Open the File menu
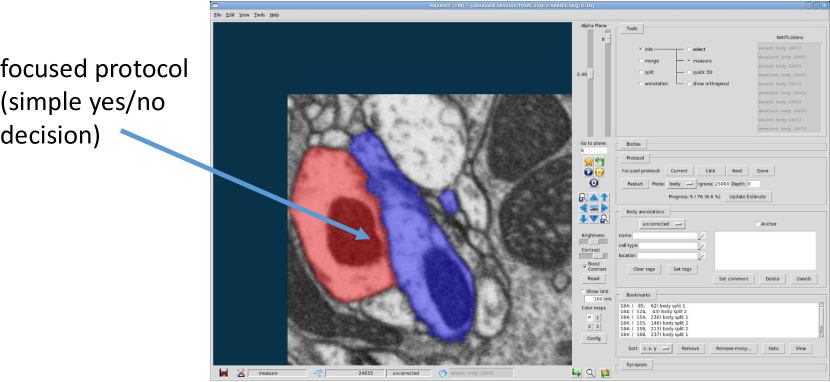Viewport: 830px width, 382px height. click(x=218, y=15)
